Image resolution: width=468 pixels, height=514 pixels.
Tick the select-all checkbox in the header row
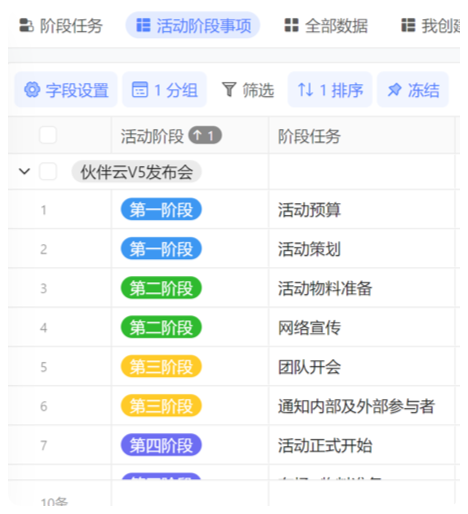[x=48, y=135]
